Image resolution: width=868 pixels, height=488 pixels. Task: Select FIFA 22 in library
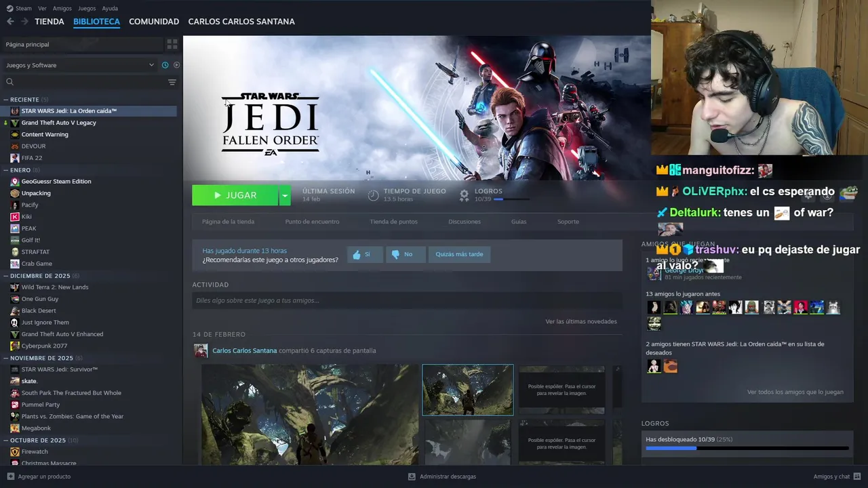pyautogui.click(x=32, y=158)
